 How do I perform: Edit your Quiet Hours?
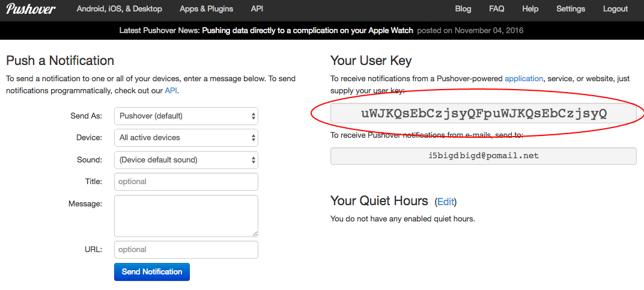pyautogui.click(x=446, y=202)
